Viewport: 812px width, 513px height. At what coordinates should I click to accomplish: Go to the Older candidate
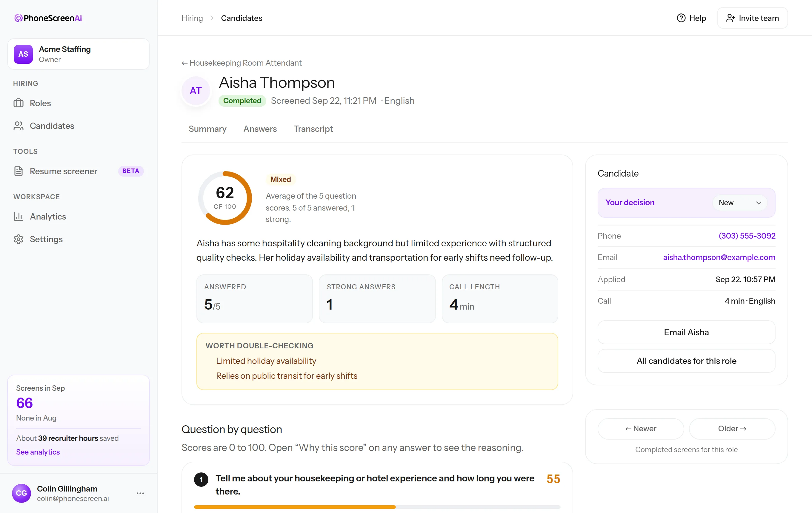click(732, 429)
